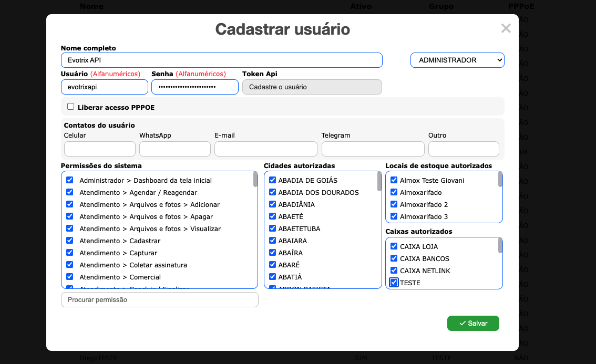Click the Telegram contact field
This screenshot has height=364, width=596.
[x=373, y=149]
